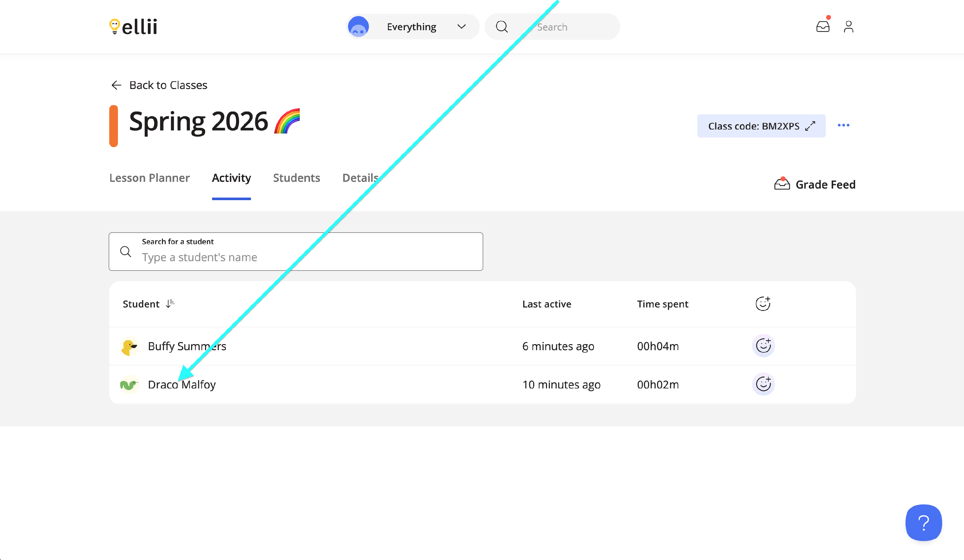Click the header search magnifier icon
This screenshot has width=964, height=560.
502,27
